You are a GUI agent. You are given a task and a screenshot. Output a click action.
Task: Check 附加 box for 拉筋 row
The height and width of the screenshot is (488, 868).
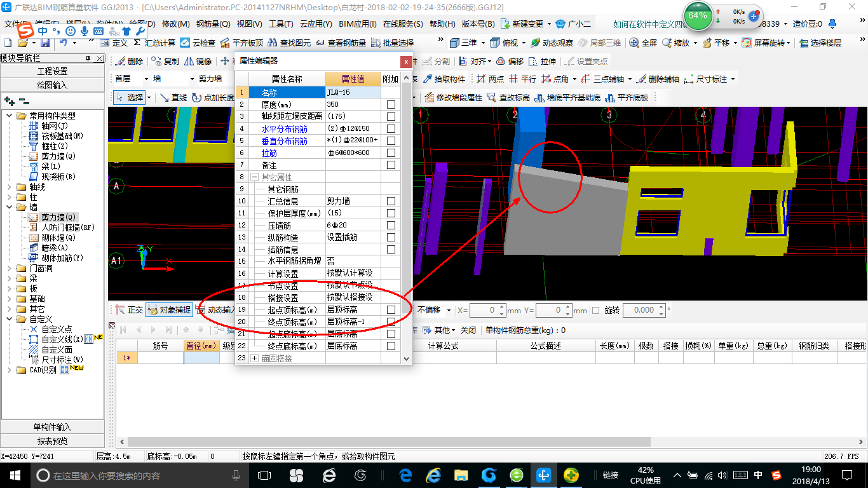click(391, 153)
